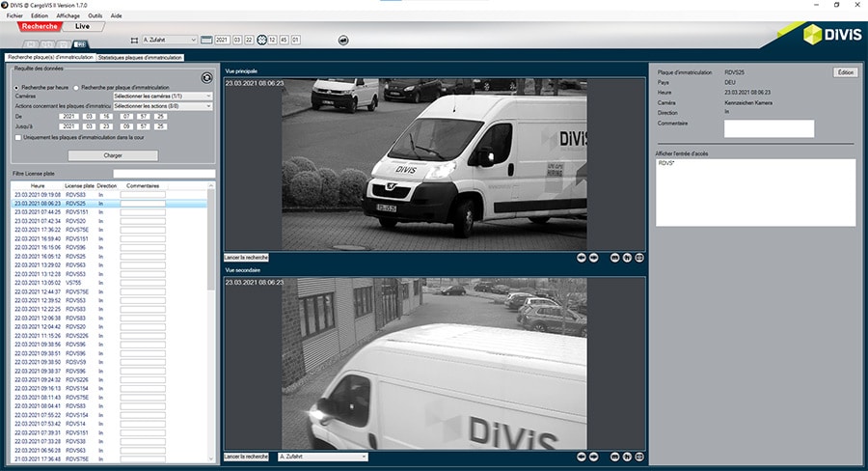Open the Aide menu
This screenshot has width=868, height=471.
pyautogui.click(x=117, y=15)
